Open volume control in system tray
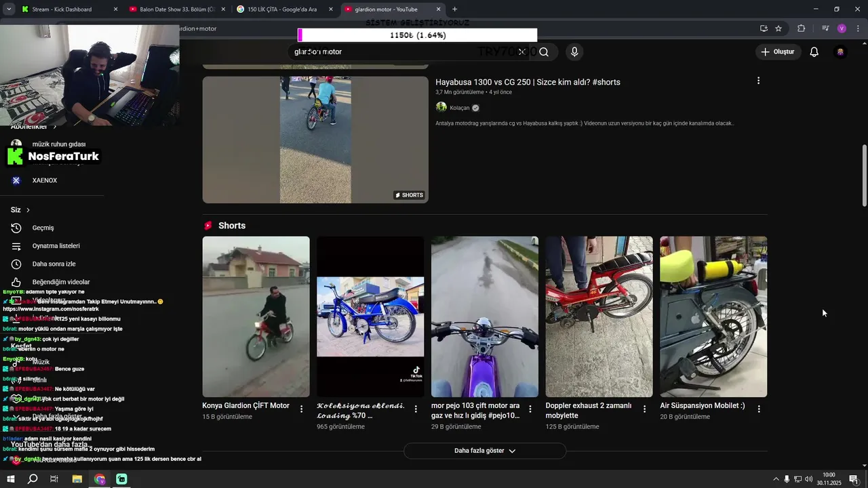868x488 pixels. click(809, 479)
